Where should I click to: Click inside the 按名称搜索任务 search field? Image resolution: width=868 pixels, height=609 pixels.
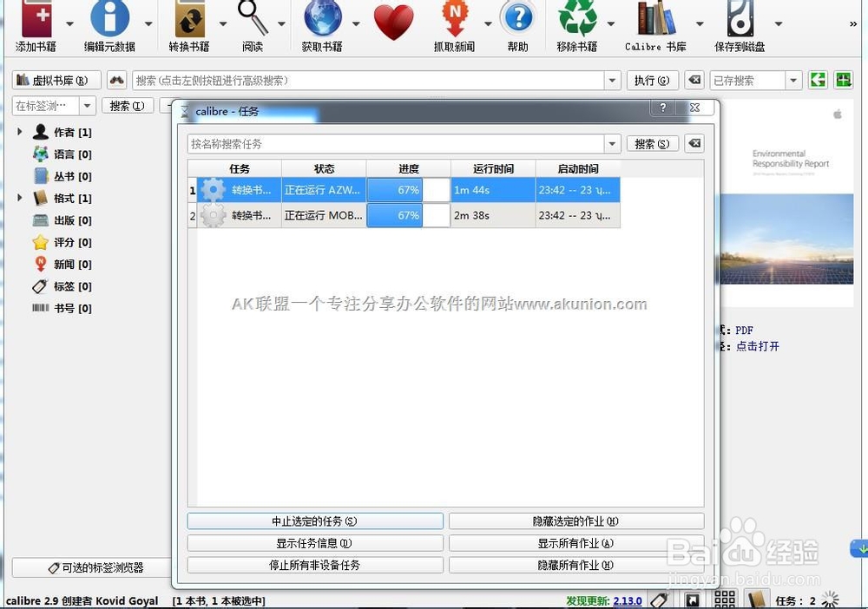pos(399,143)
